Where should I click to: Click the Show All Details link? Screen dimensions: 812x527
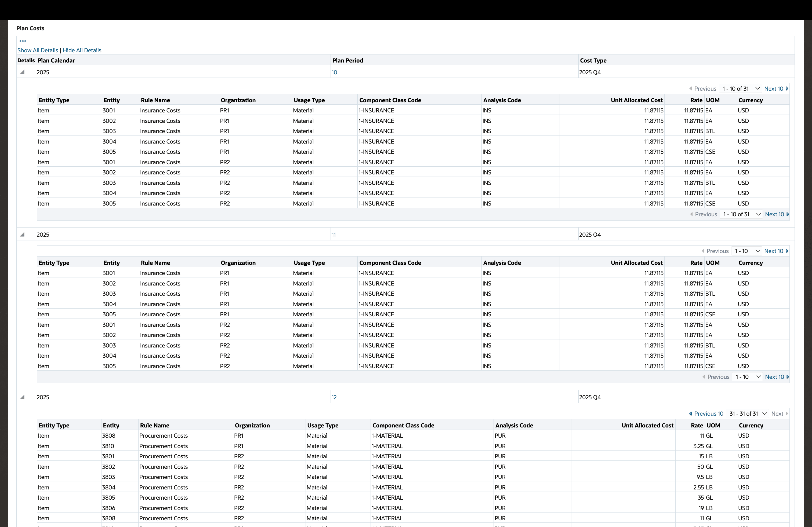coord(38,50)
